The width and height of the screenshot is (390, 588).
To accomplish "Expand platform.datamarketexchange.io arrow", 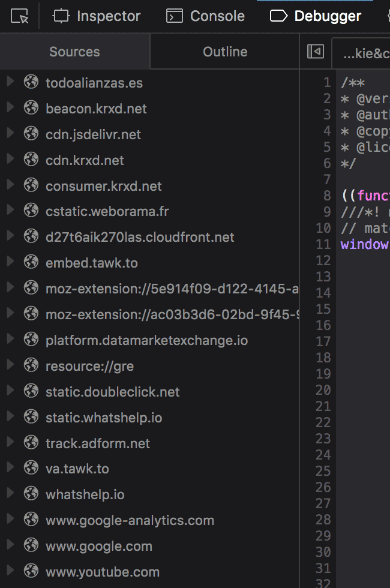I will click(x=11, y=340).
